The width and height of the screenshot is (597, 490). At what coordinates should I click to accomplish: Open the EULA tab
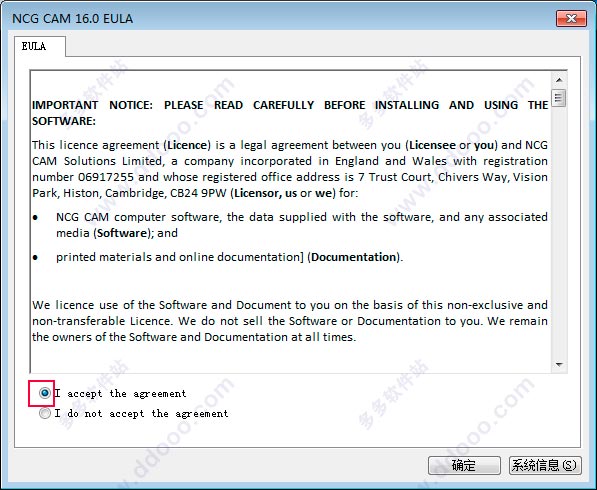tap(40, 46)
